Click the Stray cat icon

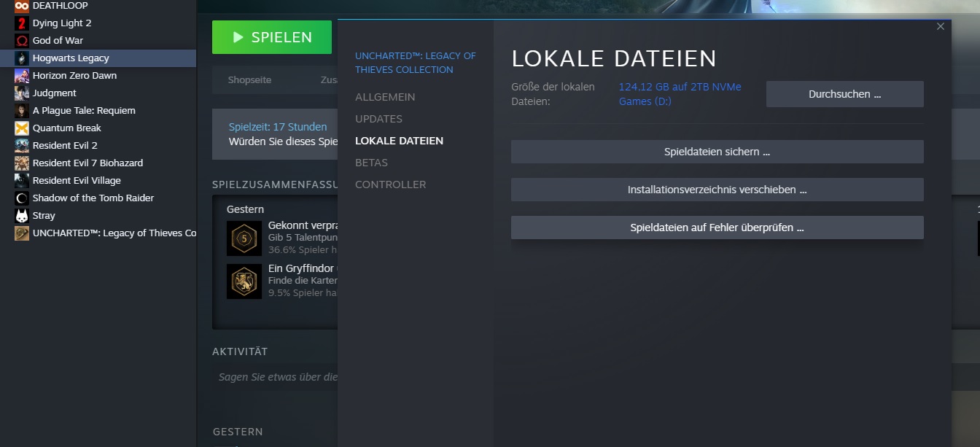coord(22,215)
